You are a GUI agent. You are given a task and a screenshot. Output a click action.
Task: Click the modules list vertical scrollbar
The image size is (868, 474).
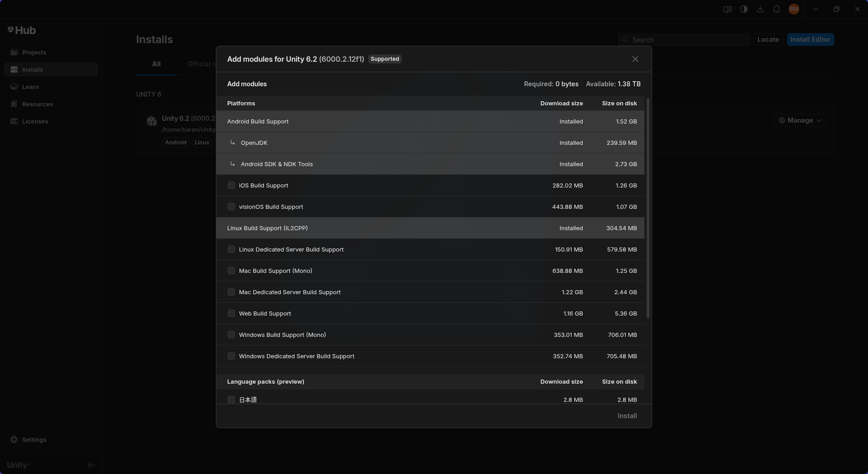pos(648,209)
